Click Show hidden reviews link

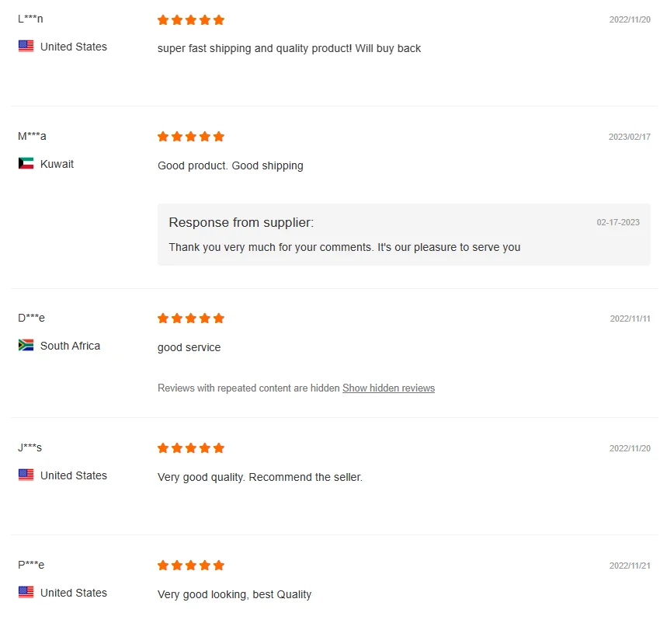point(388,388)
